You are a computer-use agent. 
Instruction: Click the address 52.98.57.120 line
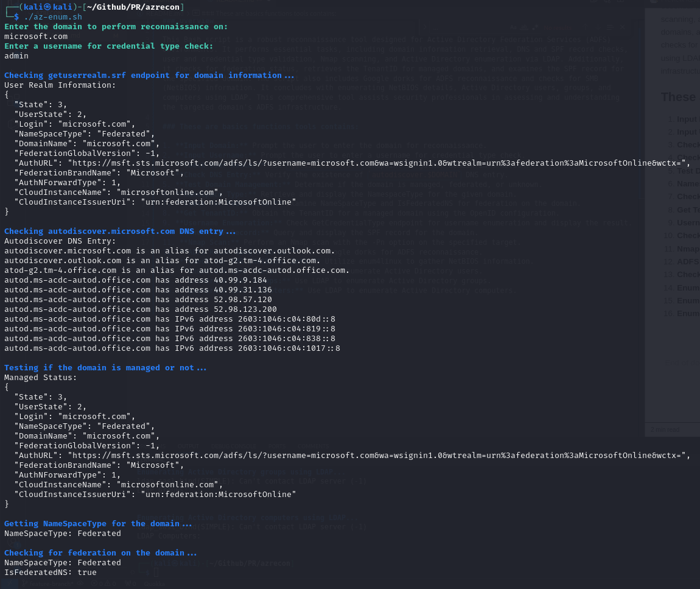[138, 300]
